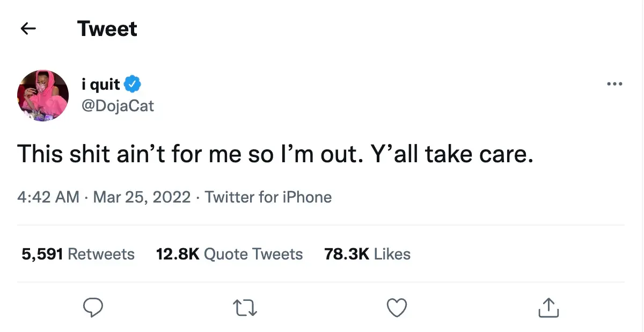The height and width of the screenshot is (332, 644).
Task: Go back using the arrow
Action: pyautogui.click(x=27, y=28)
